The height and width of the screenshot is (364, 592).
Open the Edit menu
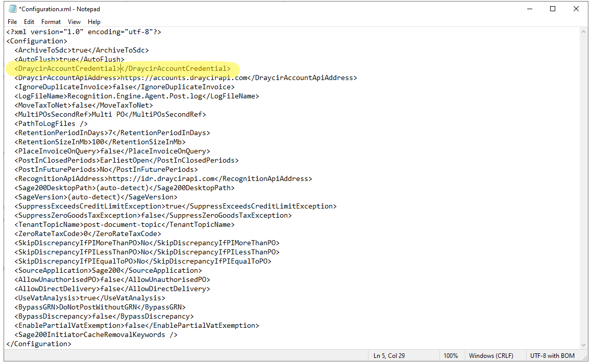point(29,22)
